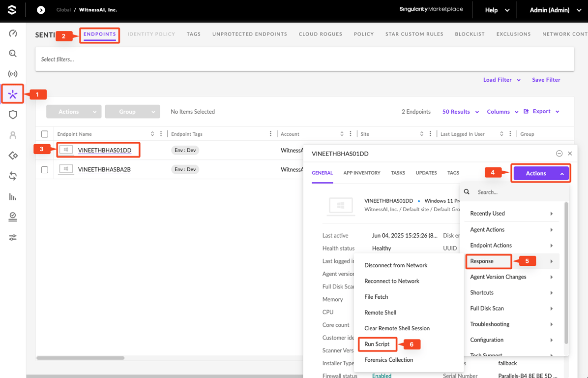Viewport: 588px width, 378px height.
Task: Minimize the VINEETHBHAS01DD details panel
Action: [559, 154]
